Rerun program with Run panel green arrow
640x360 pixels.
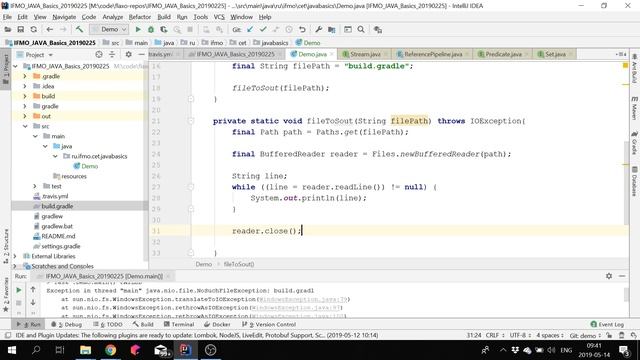tap(19, 290)
